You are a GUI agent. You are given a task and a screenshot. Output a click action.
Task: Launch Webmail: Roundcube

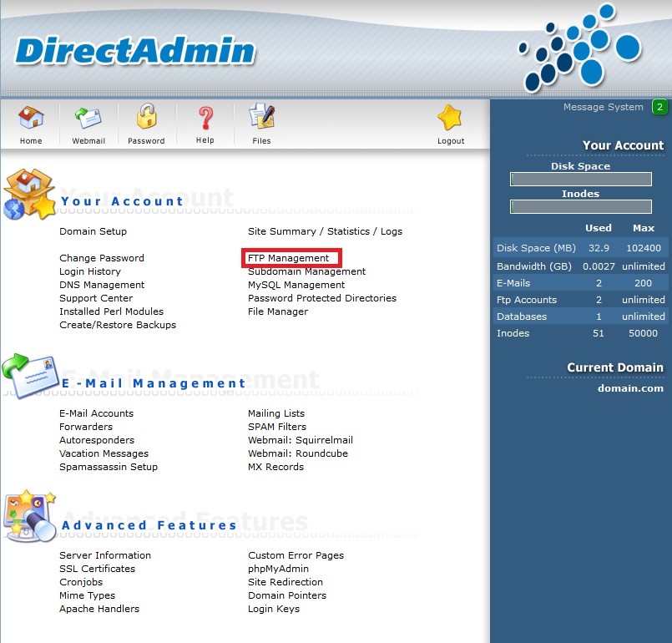coord(298,453)
